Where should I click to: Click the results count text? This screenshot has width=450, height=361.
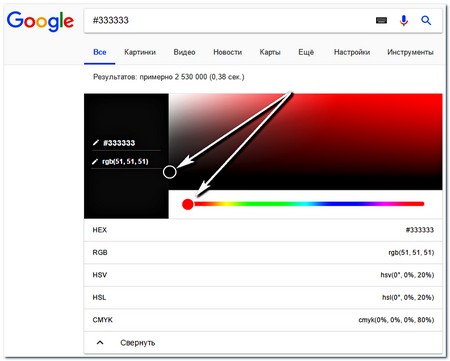pyautogui.click(x=169, y=77)
